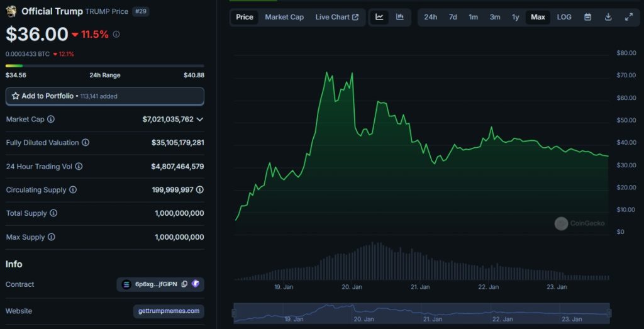Click Add to Portfolio button
The height and width of the screenshot is (329, 644).
[105, 96]
